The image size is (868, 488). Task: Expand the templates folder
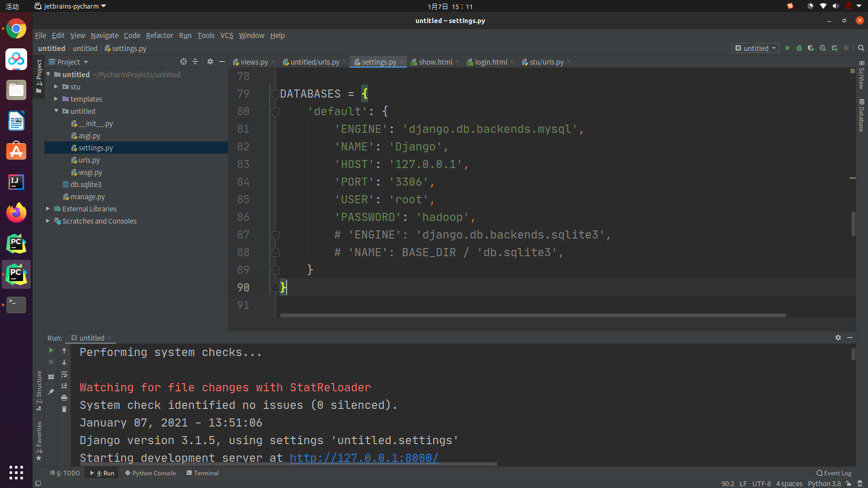click(56, 99)
